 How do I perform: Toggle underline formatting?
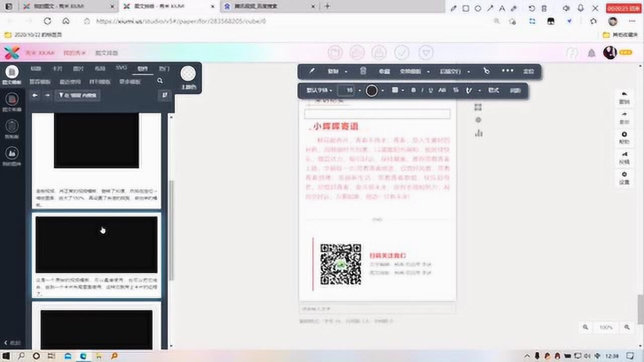[x=431, y=90]
